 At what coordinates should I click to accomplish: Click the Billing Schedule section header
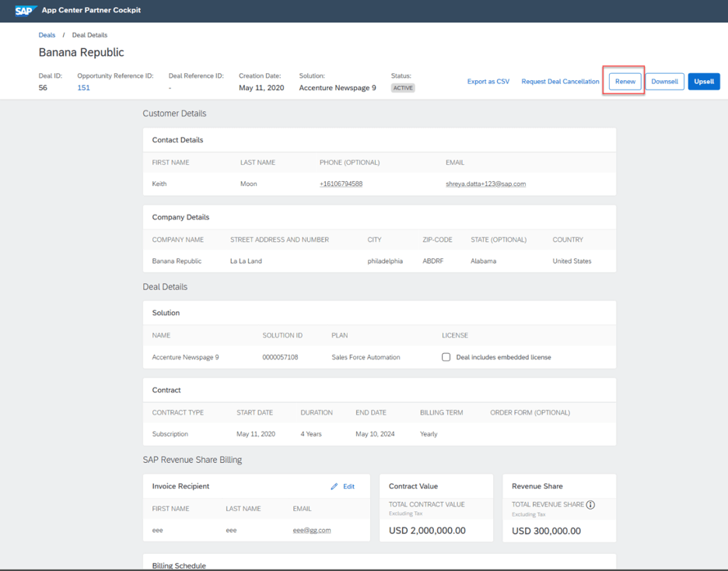point(179,566)
